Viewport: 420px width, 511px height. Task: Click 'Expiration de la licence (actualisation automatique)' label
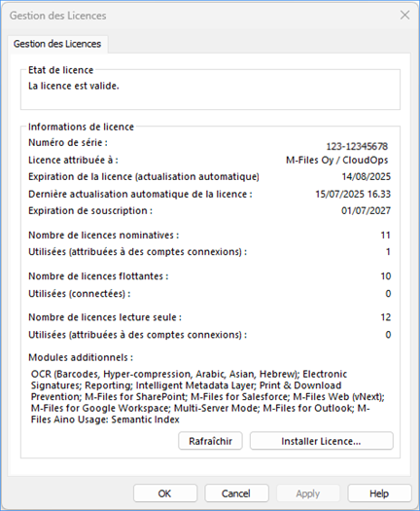click(x=144, y=176)
